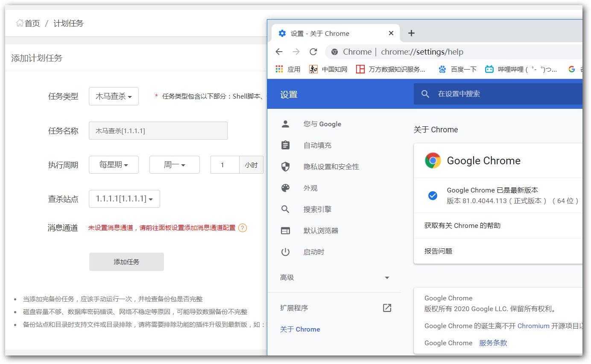591x364 pixels.
Task: Open the 百度一下 bookmark
Action: coord(457,69)
